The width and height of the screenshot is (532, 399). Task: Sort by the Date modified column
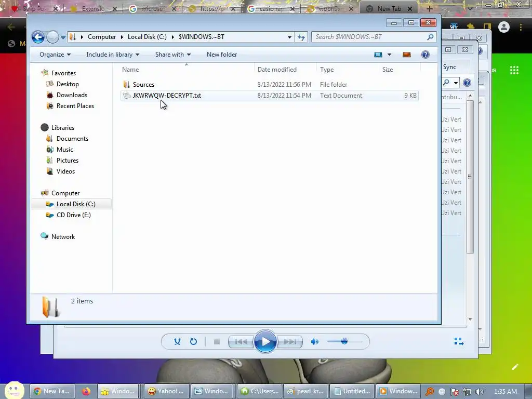click(285, 70)
